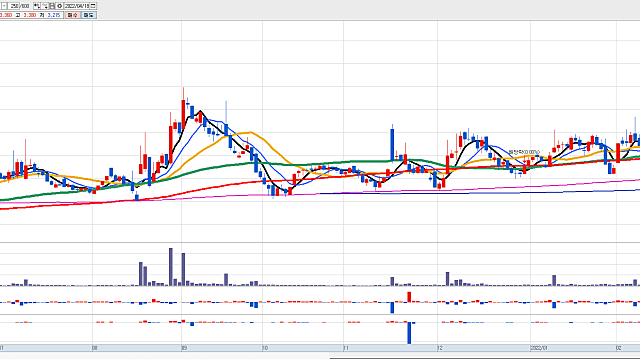Open the dropdown arrow before the 250 count field

point(4,6)
